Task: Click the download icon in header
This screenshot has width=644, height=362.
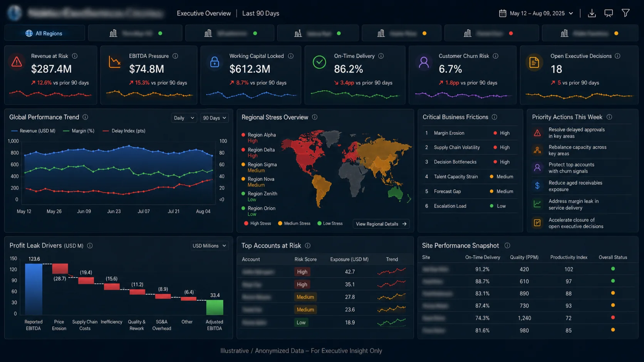Action: pyautogui.click(x=592, y=13)
